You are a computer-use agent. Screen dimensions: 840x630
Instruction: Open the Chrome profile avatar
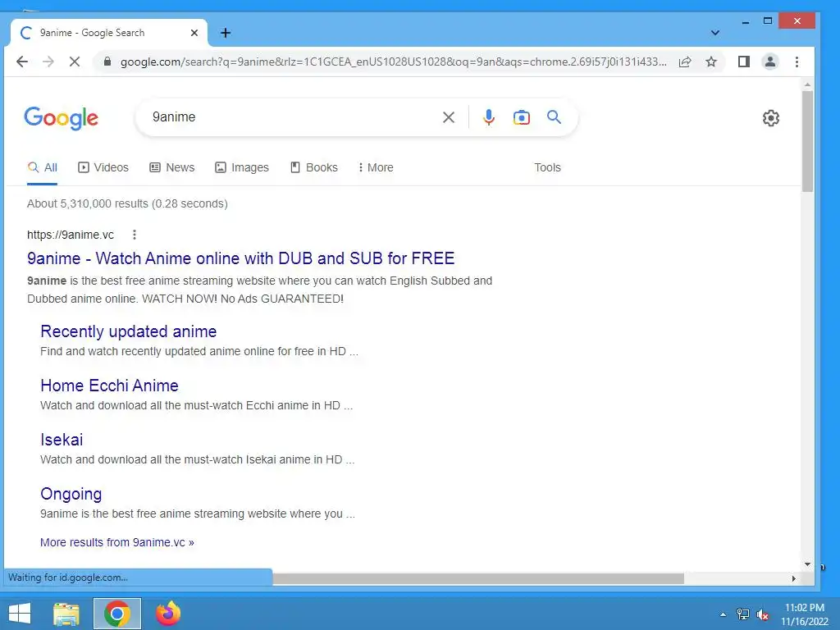click(x=769, y=62)
